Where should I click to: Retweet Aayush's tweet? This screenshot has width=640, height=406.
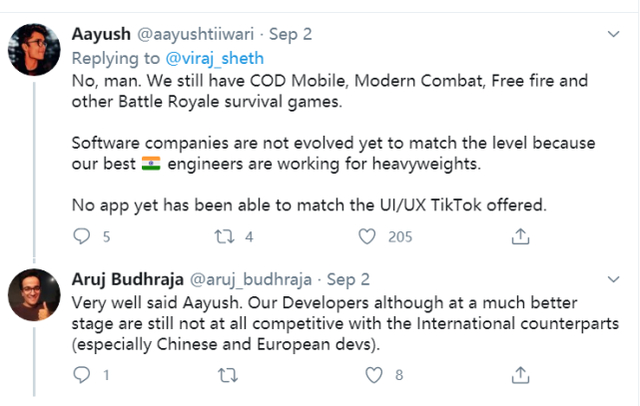tap(227, 237)
